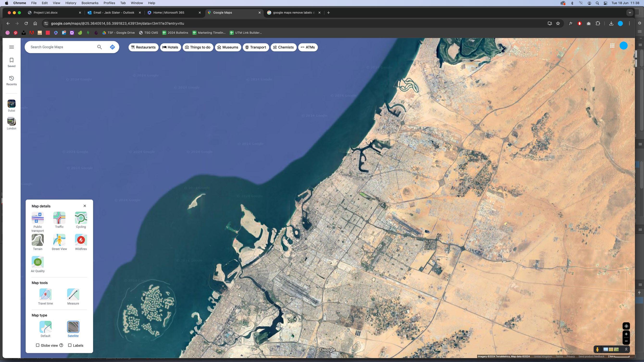Zoom in with the plus button

click(626, 334)
